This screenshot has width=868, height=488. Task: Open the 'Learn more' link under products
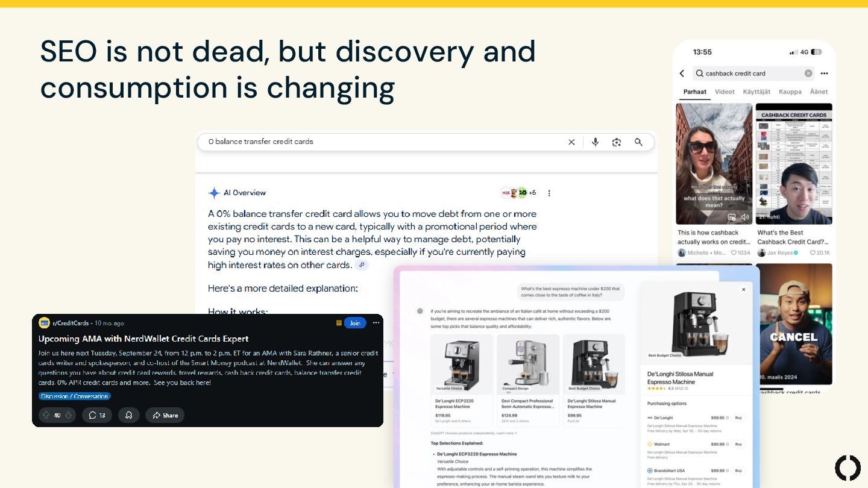click(x=506, y=433)
